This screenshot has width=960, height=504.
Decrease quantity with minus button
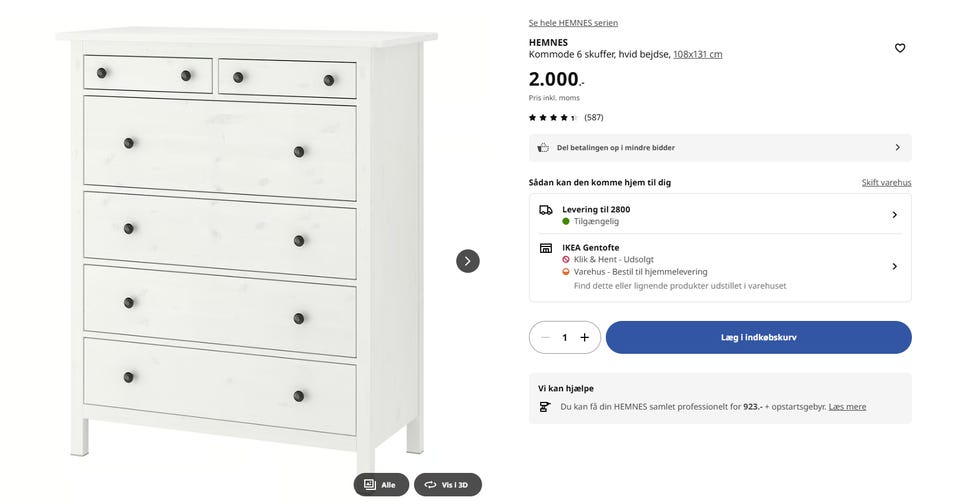(545, 337)
